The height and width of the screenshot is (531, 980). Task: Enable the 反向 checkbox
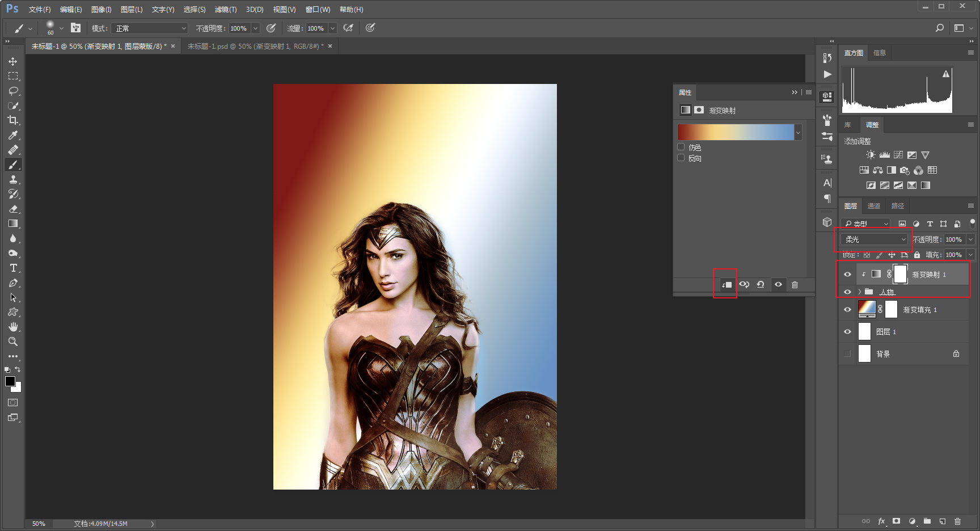coord(681,158)
